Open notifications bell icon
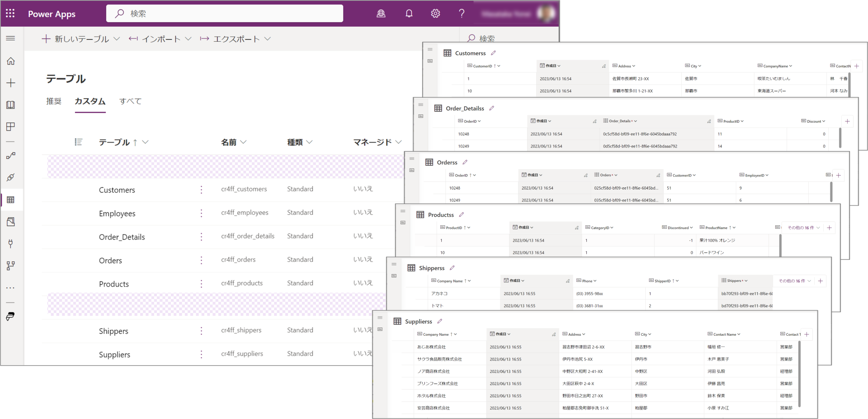 (409, 14)
